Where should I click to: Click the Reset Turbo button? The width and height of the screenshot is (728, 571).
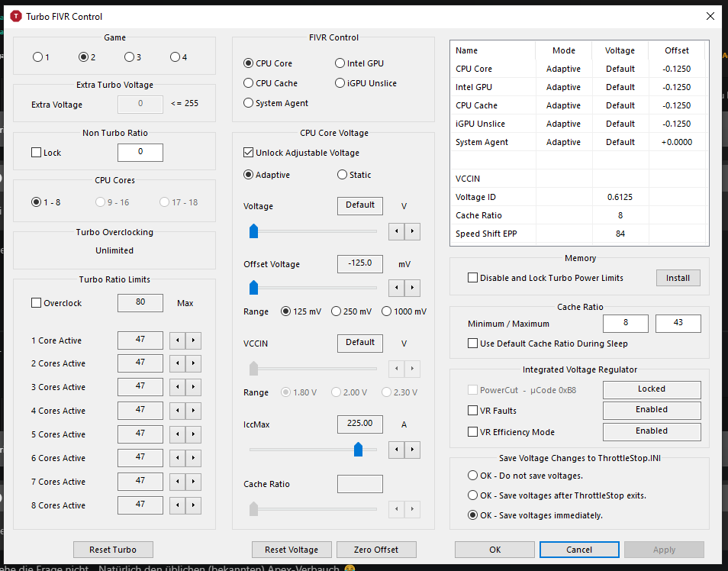coord(113,550)
